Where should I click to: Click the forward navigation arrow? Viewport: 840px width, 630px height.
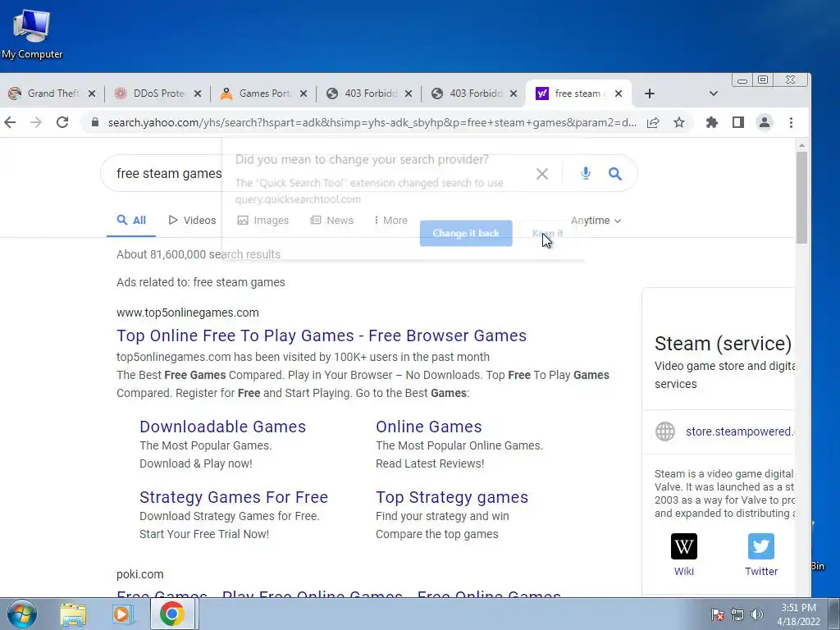(x=36, y=123)
